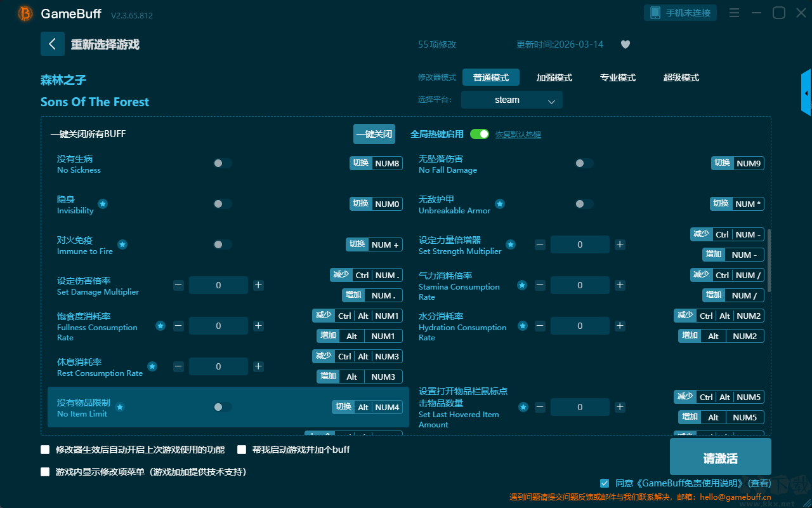Open the steam platform dropdown

tap(512, 100)
